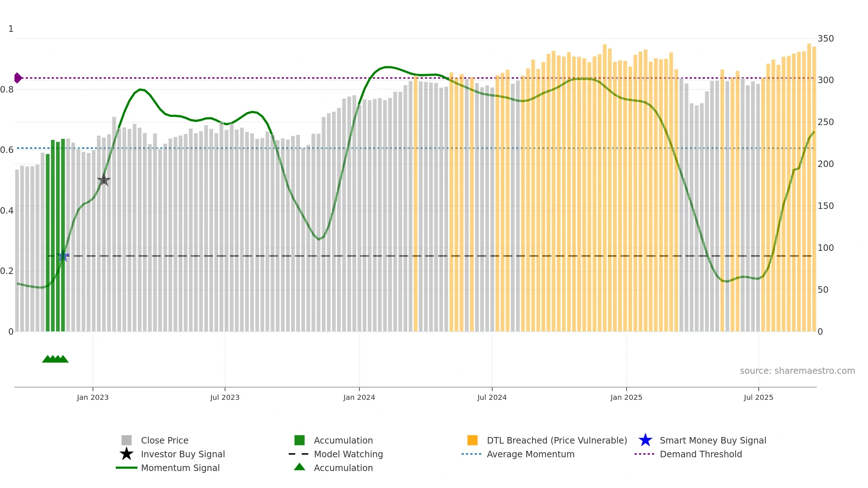The height and width of the screenshot is (488, 868).
Task: Click the Jan 2024 axis tick label
Action: point(359,398)
